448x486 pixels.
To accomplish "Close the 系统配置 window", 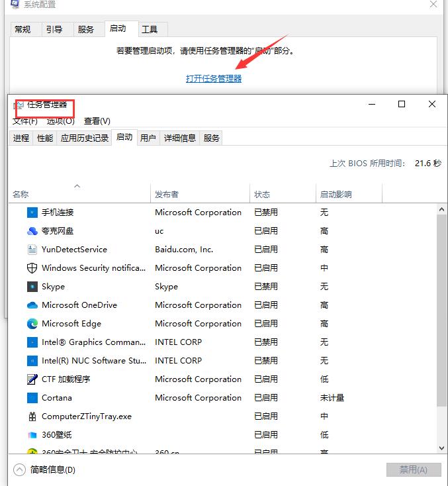I will (x=433, y=5).
